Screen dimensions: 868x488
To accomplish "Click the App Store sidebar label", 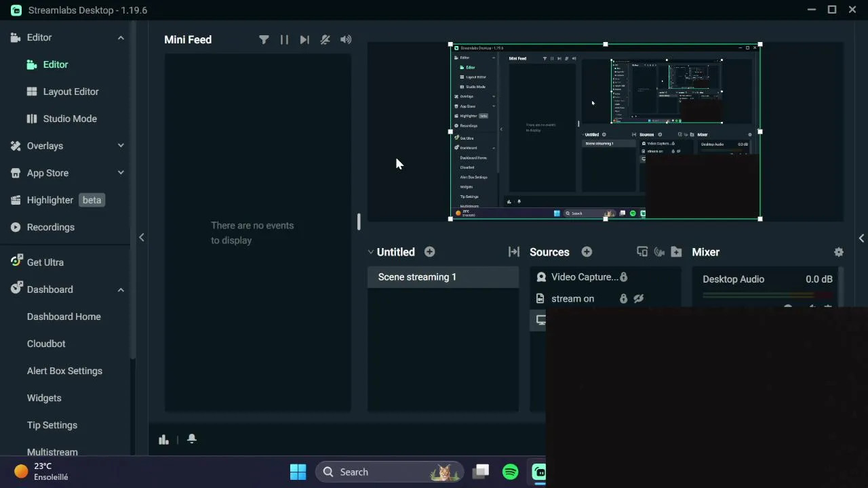I will coord(47,173).
